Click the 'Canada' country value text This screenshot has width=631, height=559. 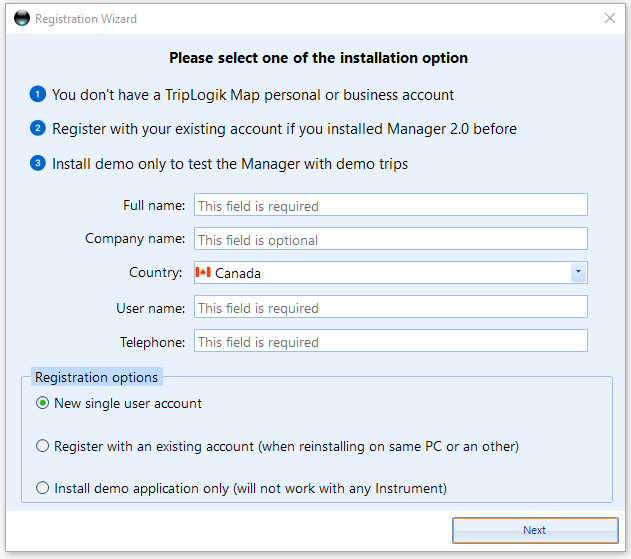[238, 273]
